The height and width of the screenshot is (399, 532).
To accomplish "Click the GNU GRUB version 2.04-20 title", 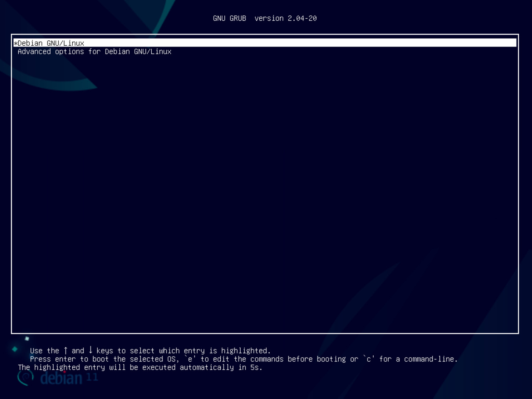I will (265, 18).
